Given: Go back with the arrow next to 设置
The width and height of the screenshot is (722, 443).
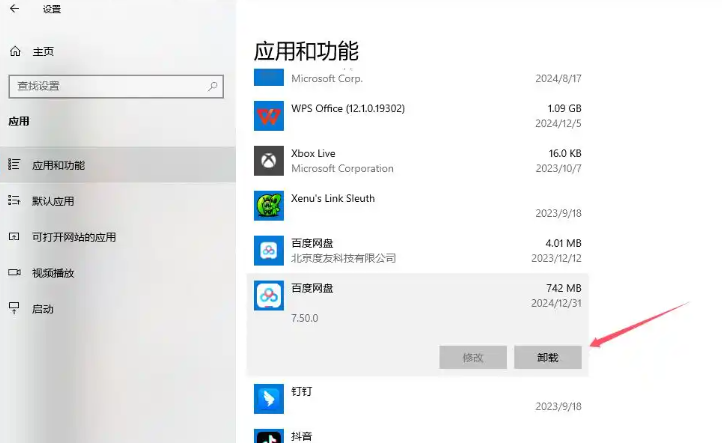Looking at the screenshot, I should [x=15, y=9].
